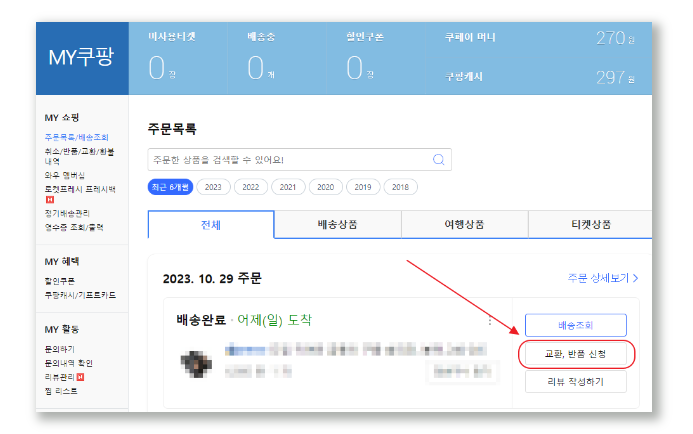The height and width of the screenshot is (434, 693).
Task: Filter orders by year 2019
Action: (x=363, y=187)
